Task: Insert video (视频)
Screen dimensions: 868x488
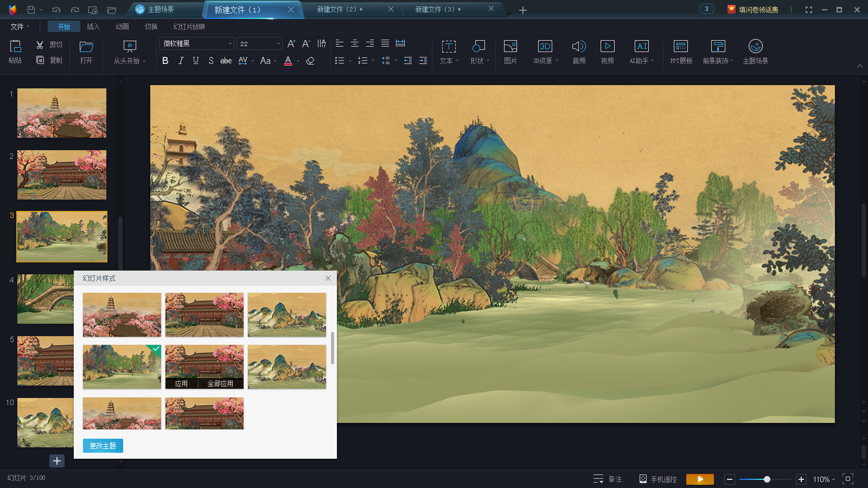Action: tap(607, 52)
